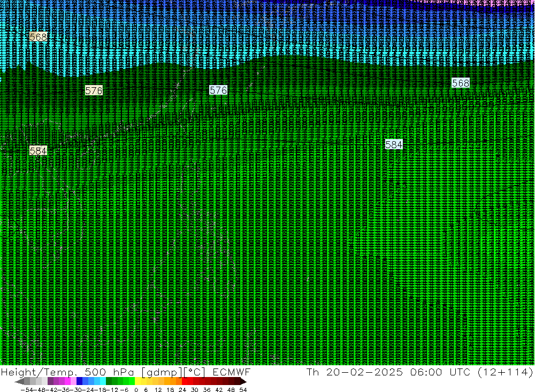Select the pale pink legend swatch

click(73, 381)
